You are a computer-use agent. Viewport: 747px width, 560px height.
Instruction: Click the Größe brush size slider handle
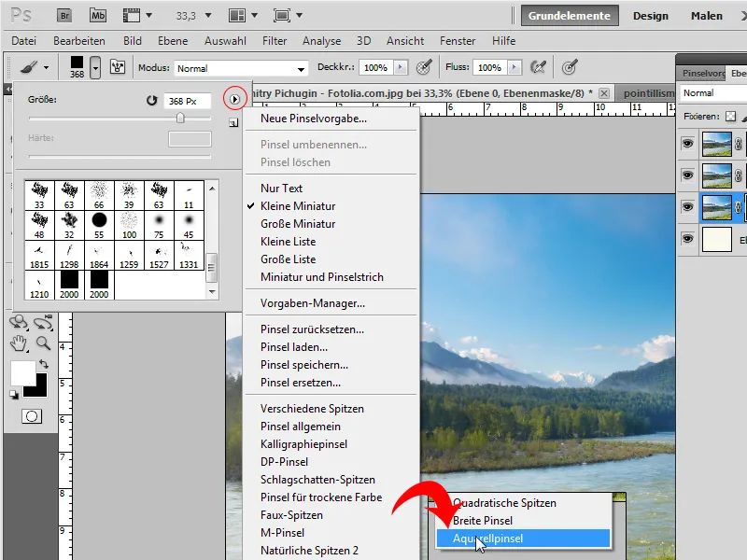click(x=180, y=118)
